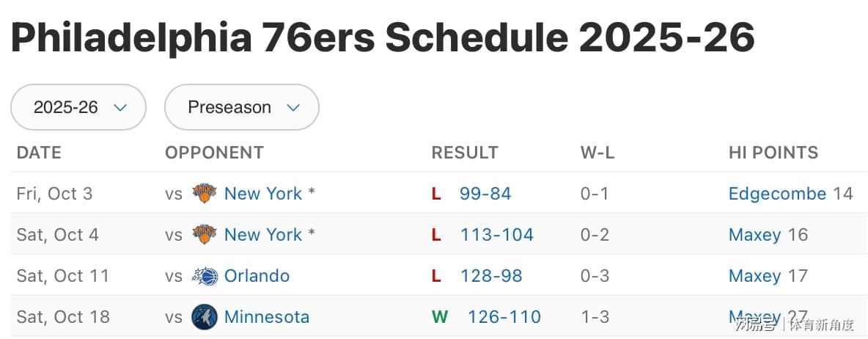The image size is (868, 339).
Task: Click the OPPONENT column header
Action: 214,153
